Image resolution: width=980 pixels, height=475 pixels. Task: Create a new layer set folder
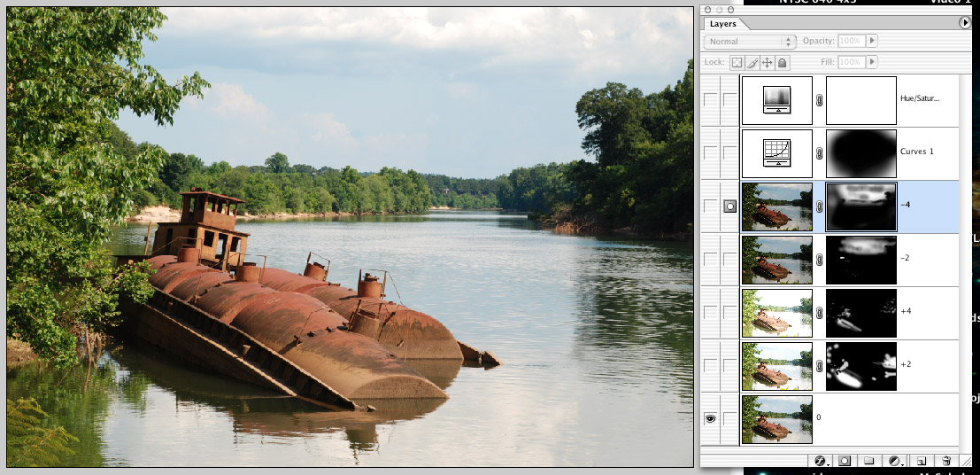click(x=869, y=461)
